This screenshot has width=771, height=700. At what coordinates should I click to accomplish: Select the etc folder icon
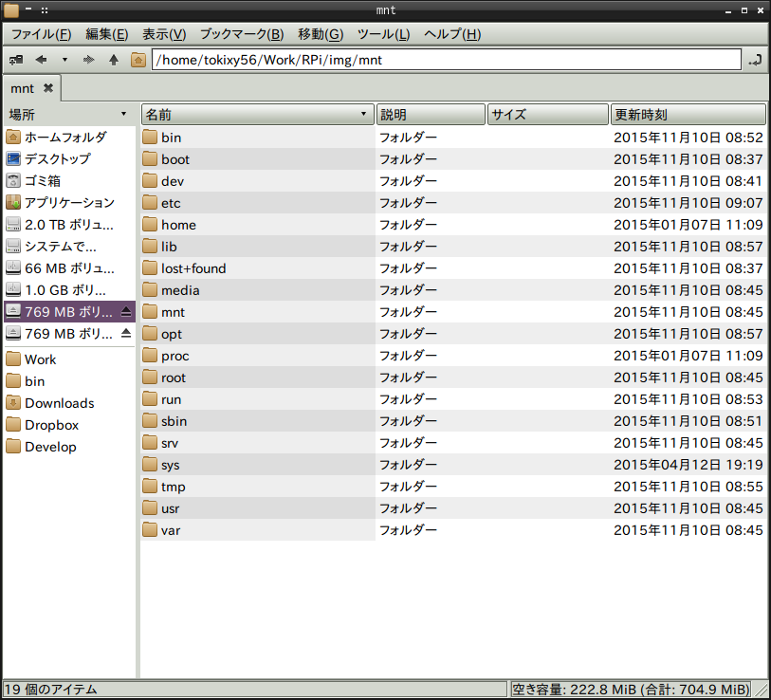(150, 203)
